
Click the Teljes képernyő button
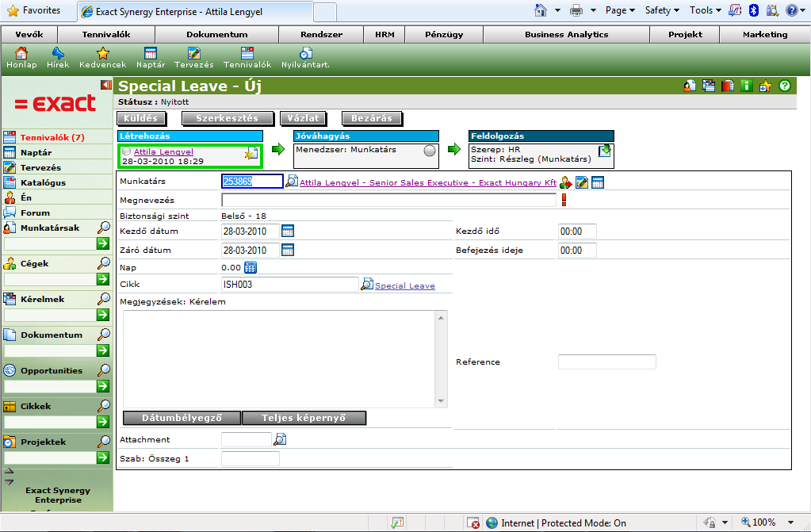tap(304, 418)
